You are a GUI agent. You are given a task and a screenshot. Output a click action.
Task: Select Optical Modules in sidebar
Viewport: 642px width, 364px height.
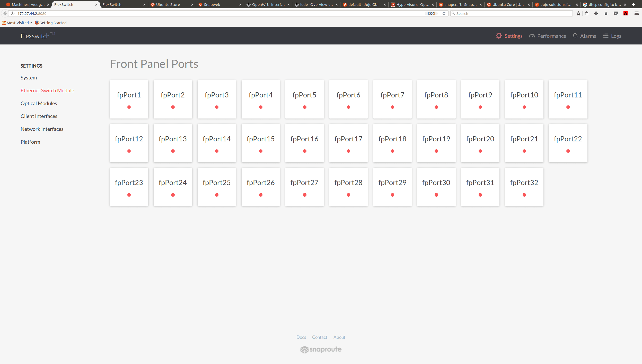[x=39, y=103]
